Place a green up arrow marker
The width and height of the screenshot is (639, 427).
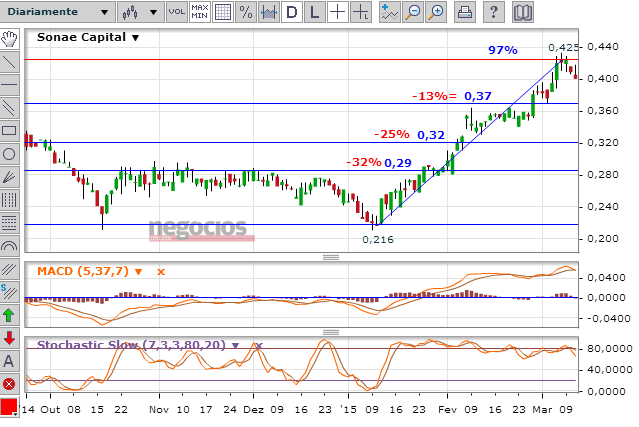[x=9, y=315]
